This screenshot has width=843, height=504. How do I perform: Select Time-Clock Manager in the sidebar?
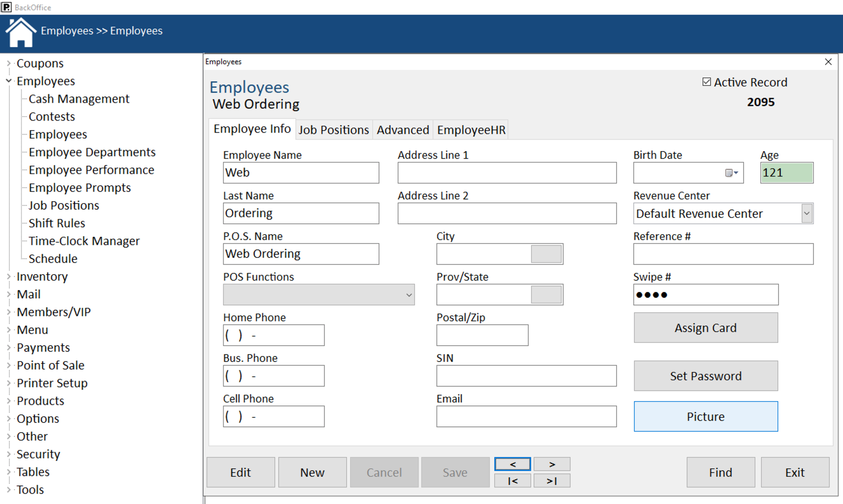pyautogui.click(x=84, y=241)
